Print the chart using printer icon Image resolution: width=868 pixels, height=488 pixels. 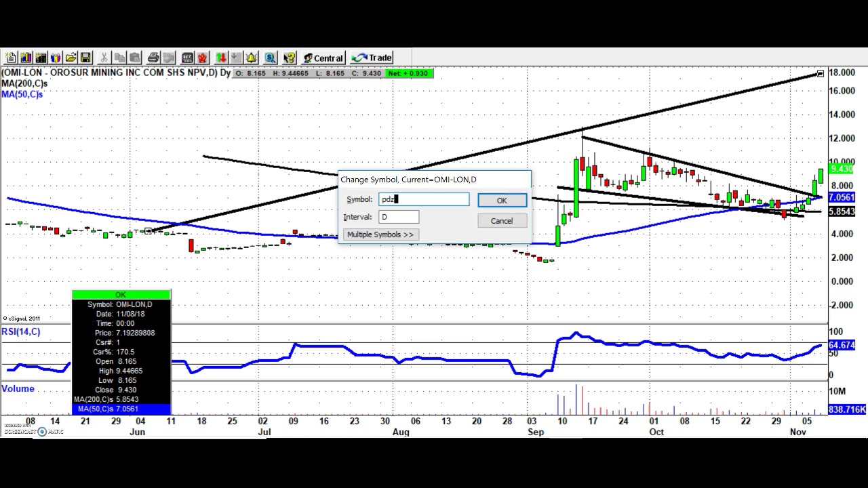[x=153, y=58]
